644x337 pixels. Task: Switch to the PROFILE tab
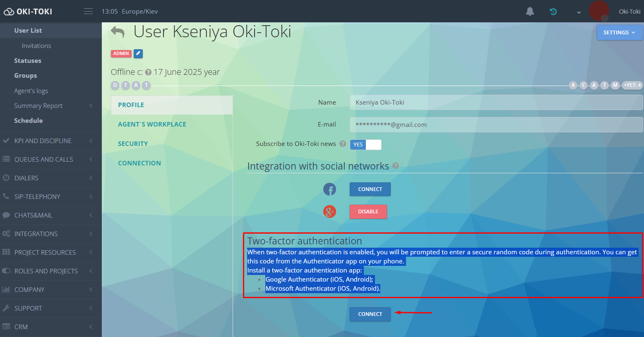(x=172, y=105)
